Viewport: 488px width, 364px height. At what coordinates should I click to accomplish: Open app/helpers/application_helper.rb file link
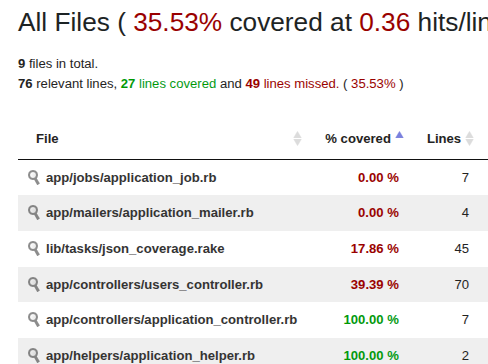point(150,356)
